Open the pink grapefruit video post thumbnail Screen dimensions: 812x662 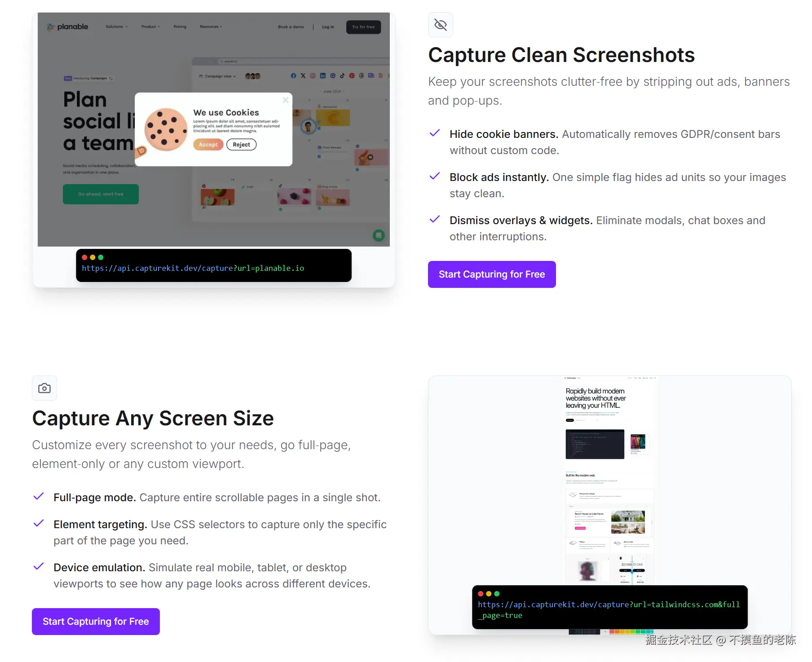point(371,157)
